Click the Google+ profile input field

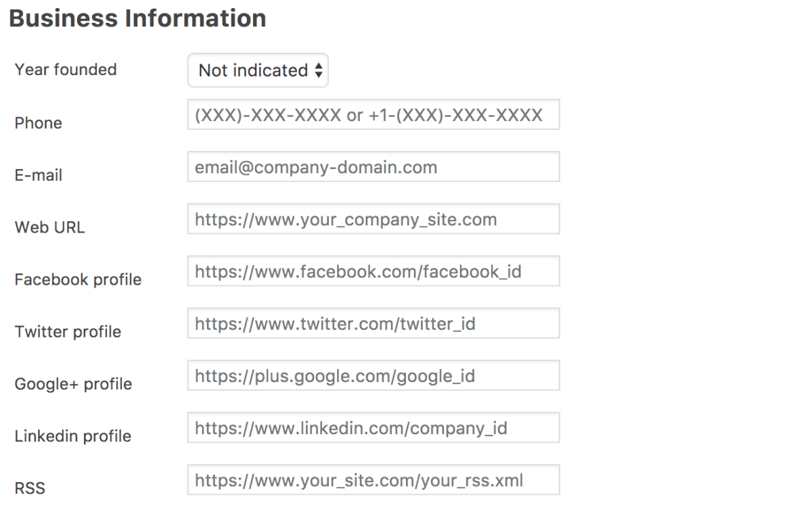click(373, 375)
